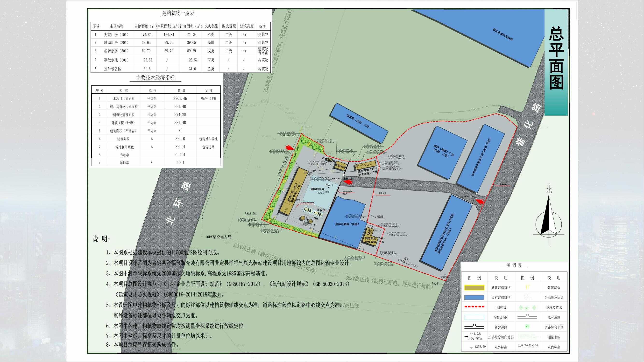This screenshot has width=644, height=362.
Task: Click the green R9 turning radius legend symbol
Action: (x=527, y=327)
